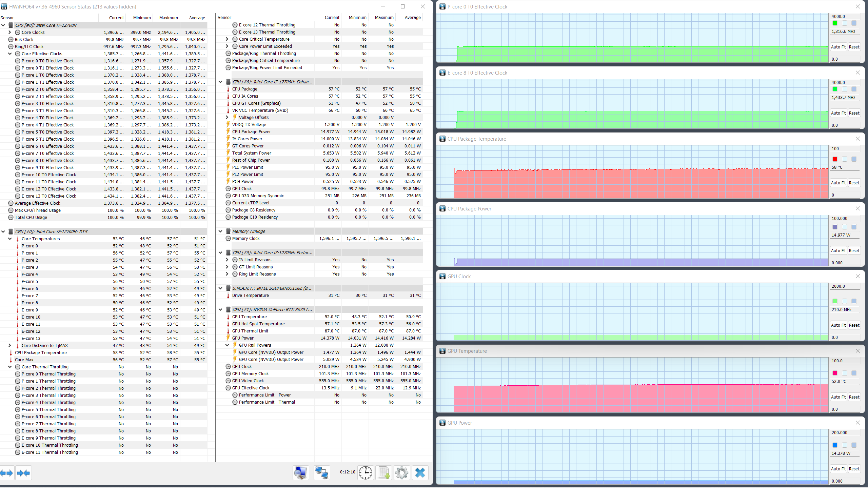Toggle middle checkbox in CPU Package Temperature graph
The width and height of the screenshot is (868, 488).
tap(845, 159)
